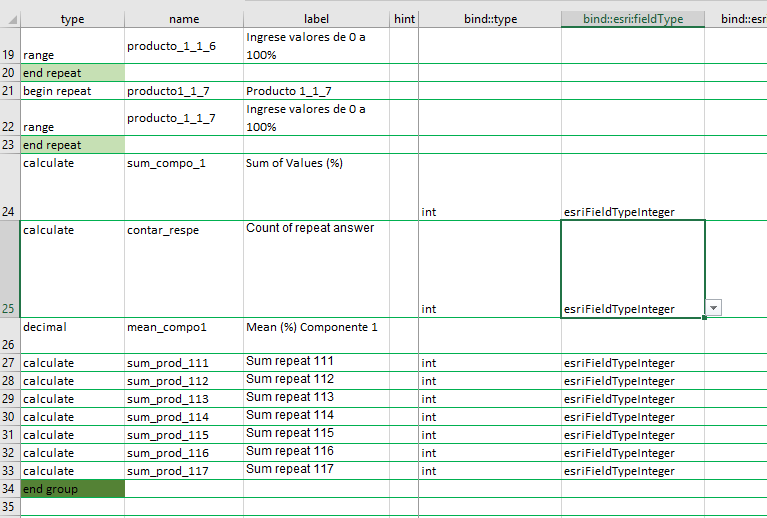This screenshot has height=518, width=767.
Task: Click the 'producto_1_1_6' name cell
Action: point(184,45)
